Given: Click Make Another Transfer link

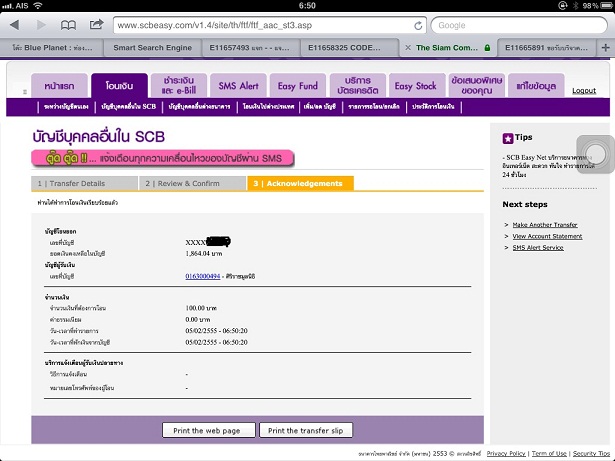Looking at the screenshot, I should tap(545, 225).
